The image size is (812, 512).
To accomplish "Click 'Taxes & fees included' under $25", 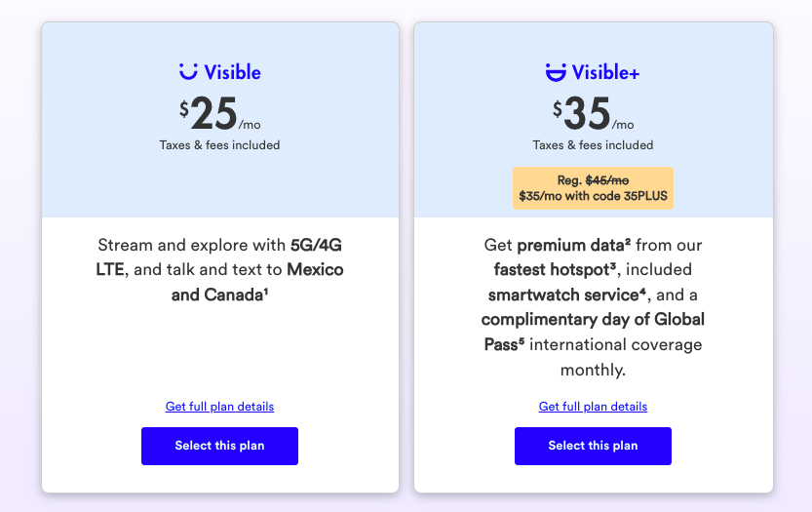I will coord(219,145).
